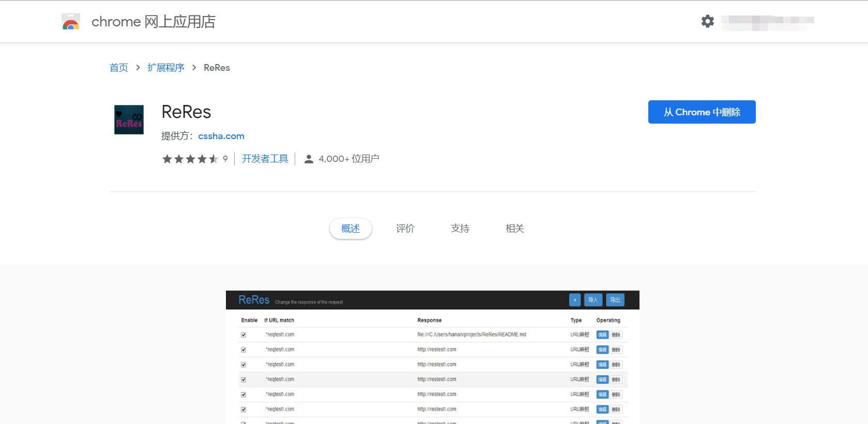Viewport: 868px width, 424px height.
Task: Click the 4,000+ 位用户 text
Action: pyautogui.click(x=349, y=159)
